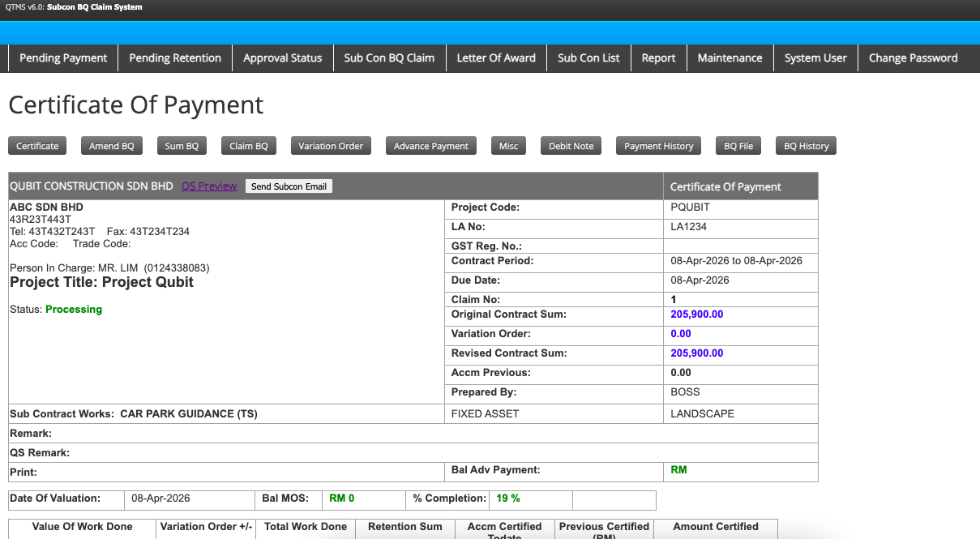Click the Amend BQ button

(x=112, y=146)
